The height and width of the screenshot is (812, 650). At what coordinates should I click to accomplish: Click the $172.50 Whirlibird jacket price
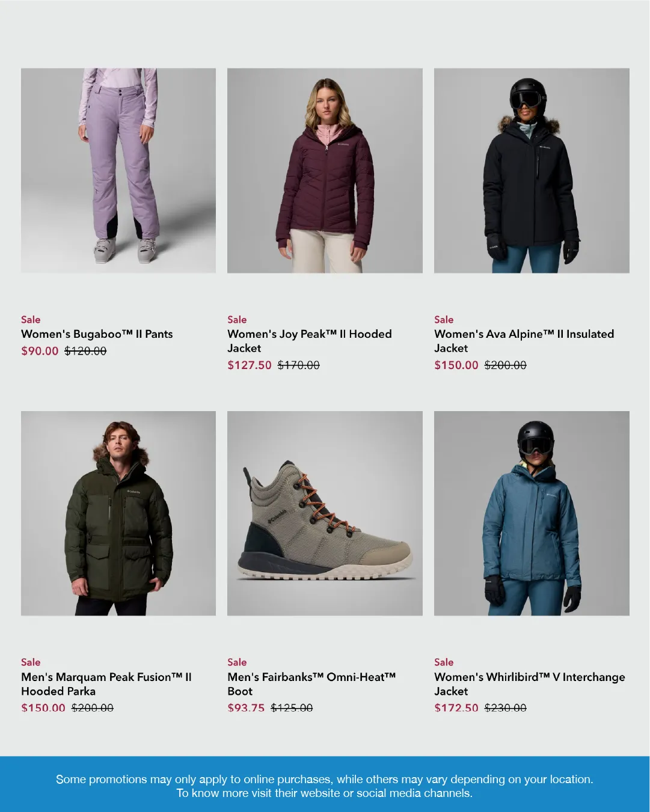[x=456, y=708]
